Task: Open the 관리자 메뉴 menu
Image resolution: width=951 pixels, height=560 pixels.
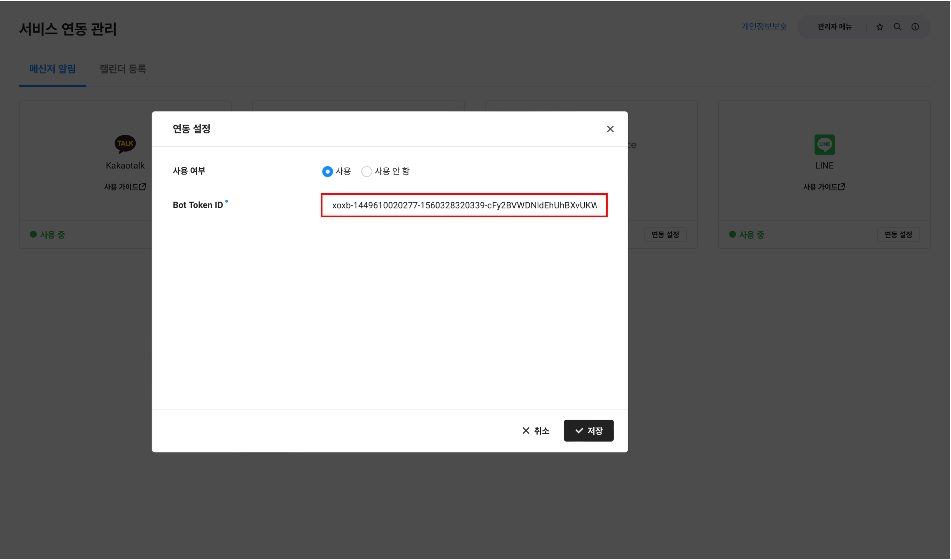Action: (x=834, y=27)
